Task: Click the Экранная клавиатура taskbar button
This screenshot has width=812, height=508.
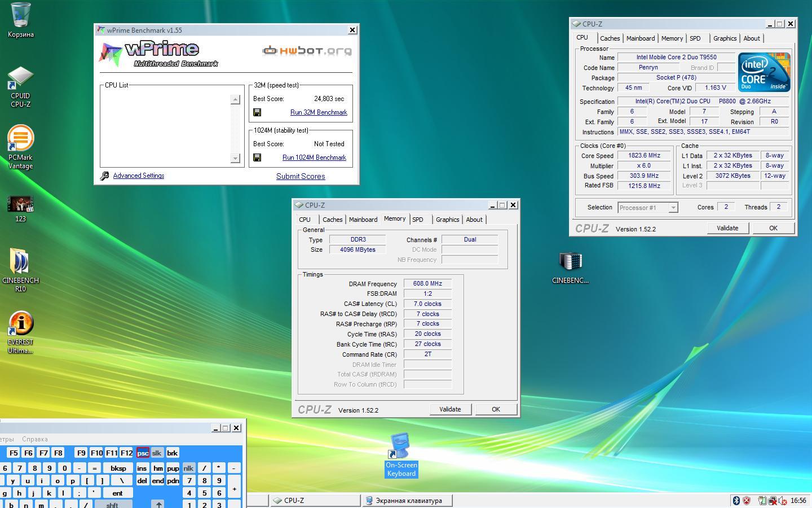Action: (x=407, y=500)
